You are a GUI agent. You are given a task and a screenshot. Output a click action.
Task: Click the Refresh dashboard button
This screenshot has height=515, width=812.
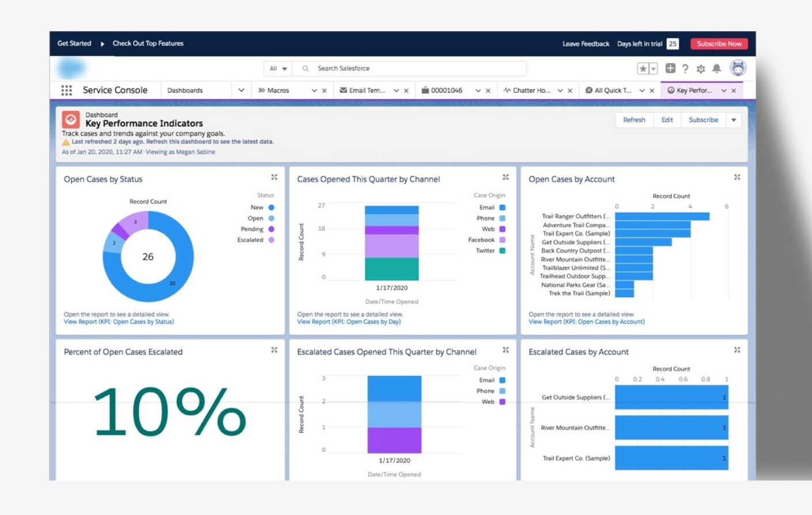click(634, 120)
